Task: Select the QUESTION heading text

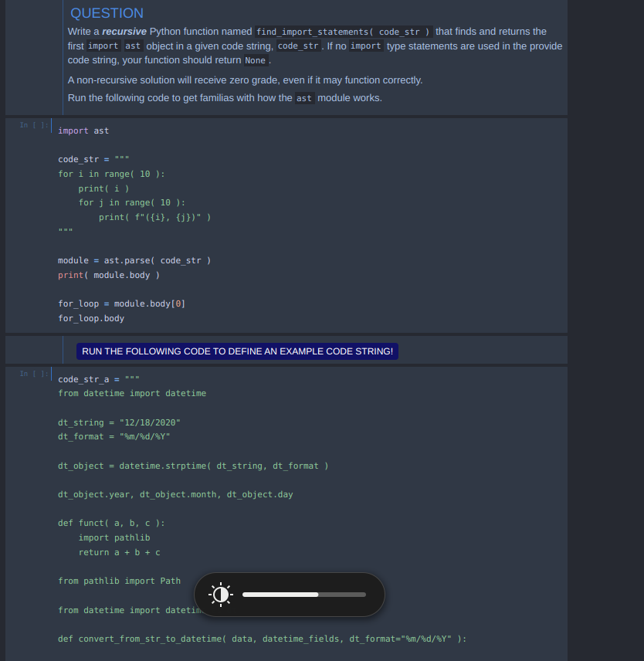Action: [x=107, y=13]
